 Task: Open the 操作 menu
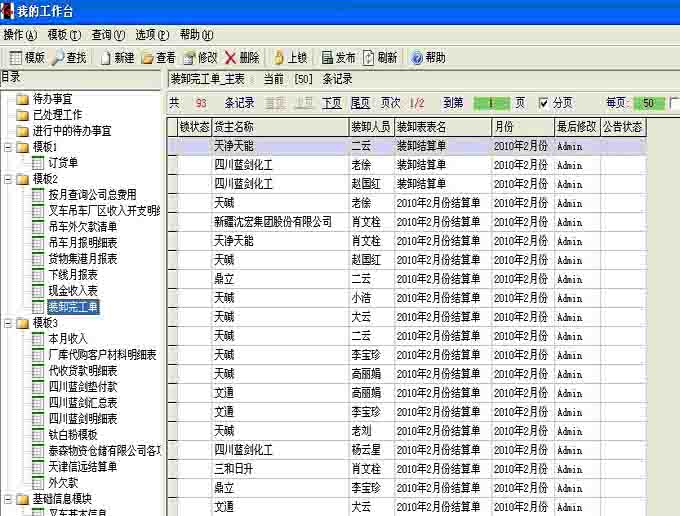13,34
